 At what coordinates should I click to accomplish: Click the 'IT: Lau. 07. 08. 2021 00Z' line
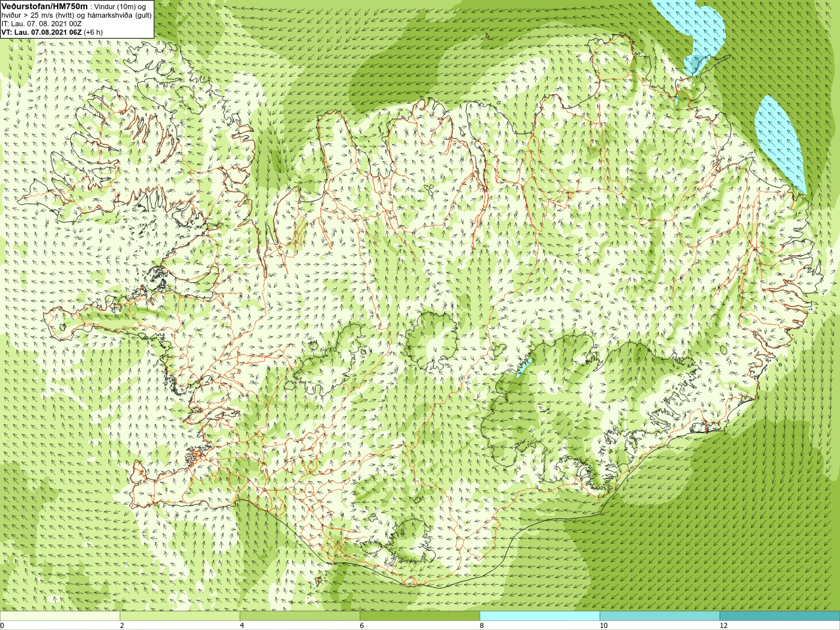41,24
